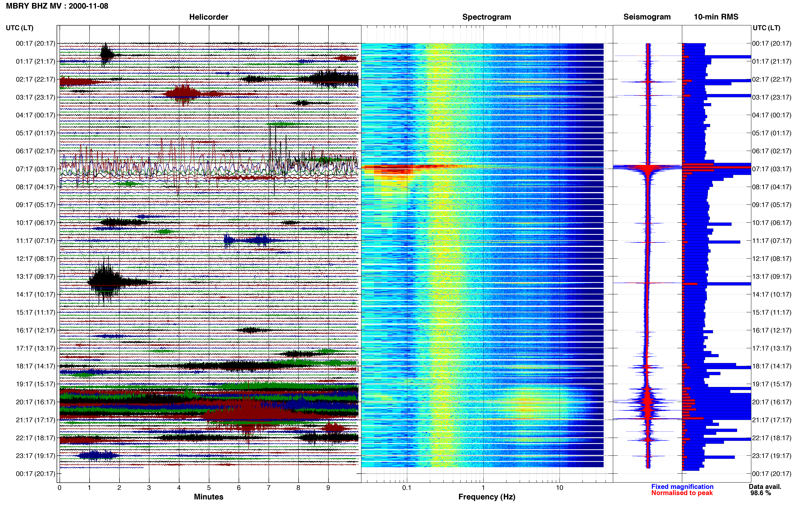The width and height of the screenshot is (812, 508).
Task: Click left time label '22:17 (18:17)'
Action: coord(36,438)
